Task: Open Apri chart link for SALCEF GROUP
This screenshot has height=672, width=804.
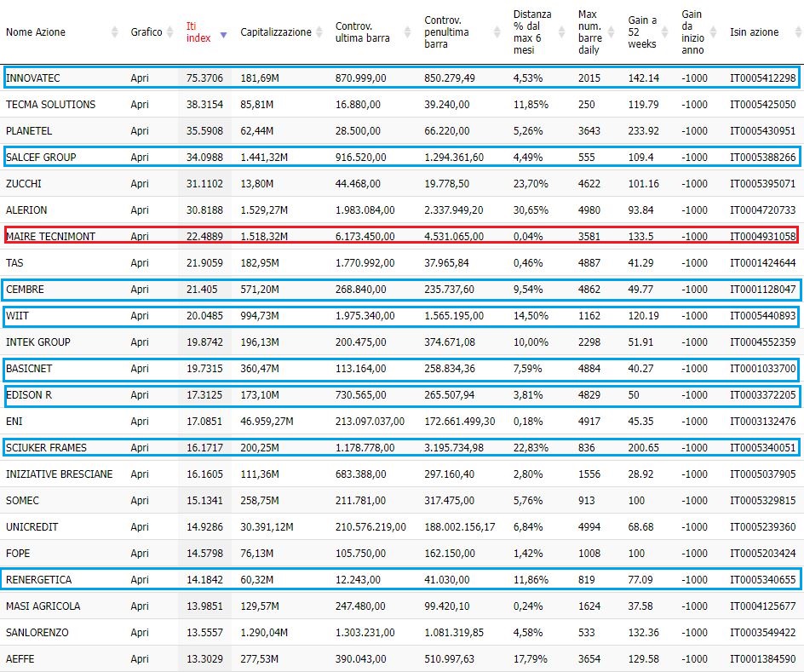Action: pyautogui.click(x=140, y=158)
